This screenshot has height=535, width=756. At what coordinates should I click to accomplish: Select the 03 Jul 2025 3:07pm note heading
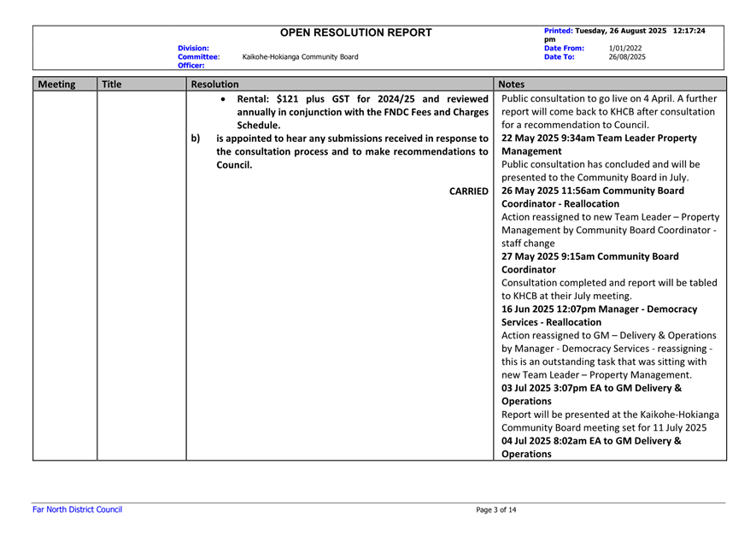[x=592, y=388]
